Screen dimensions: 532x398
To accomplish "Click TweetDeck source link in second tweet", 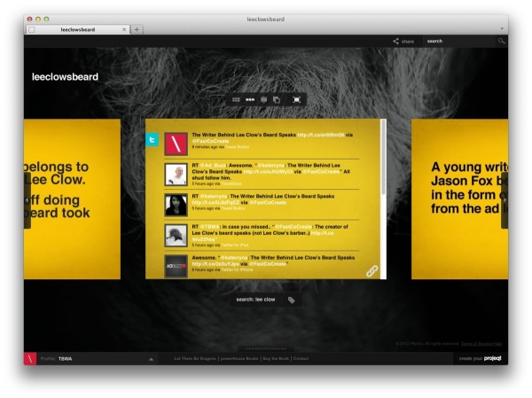I will pyautogui.click(x=231, y=183).
